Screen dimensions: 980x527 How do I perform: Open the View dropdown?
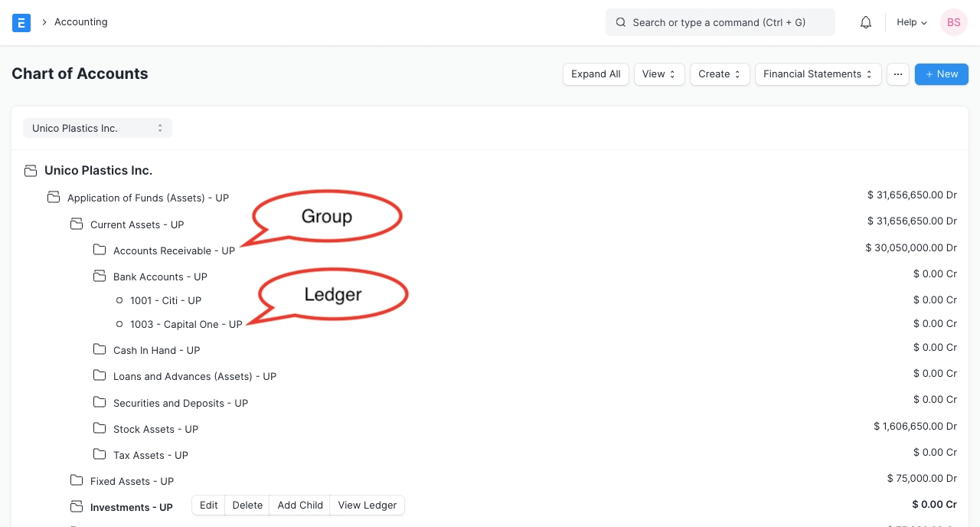click(658, 74)
